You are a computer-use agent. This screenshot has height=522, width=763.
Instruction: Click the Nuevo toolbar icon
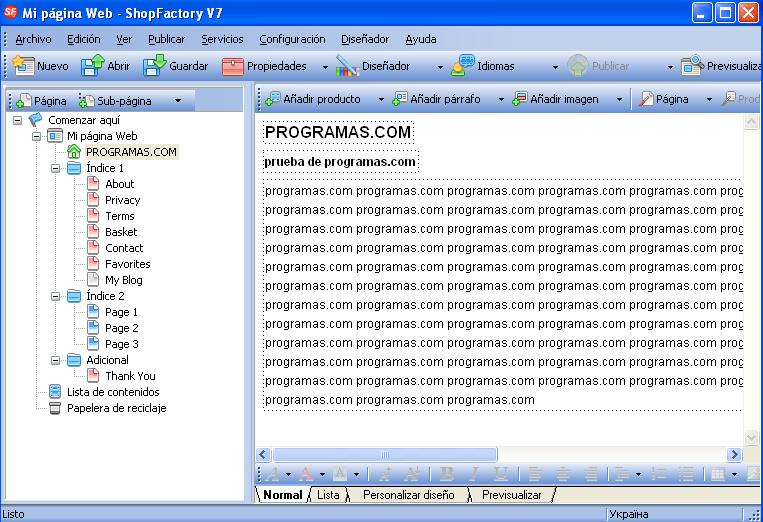(x=22, y=66)
